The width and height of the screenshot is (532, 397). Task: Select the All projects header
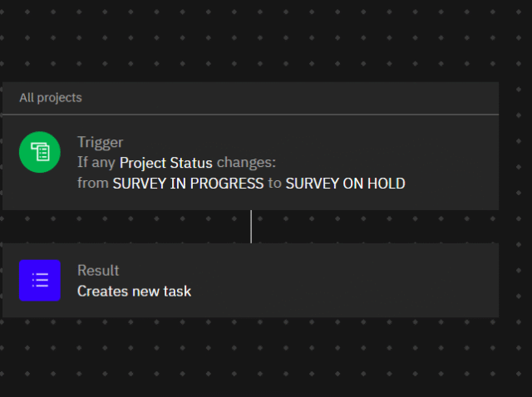pyautogui.click(x=51, y=98)
